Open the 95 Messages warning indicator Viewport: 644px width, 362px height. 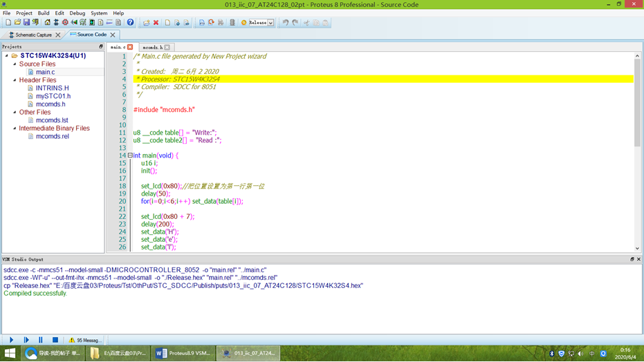pos(85,341)
